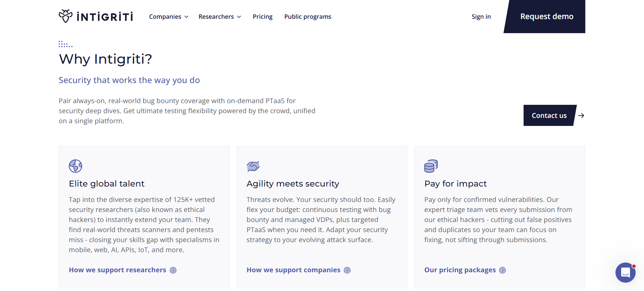The height and width of the screenshot is (291, 644).
Task: Click the chevron next to Companies
Action: tap(186, 17)
